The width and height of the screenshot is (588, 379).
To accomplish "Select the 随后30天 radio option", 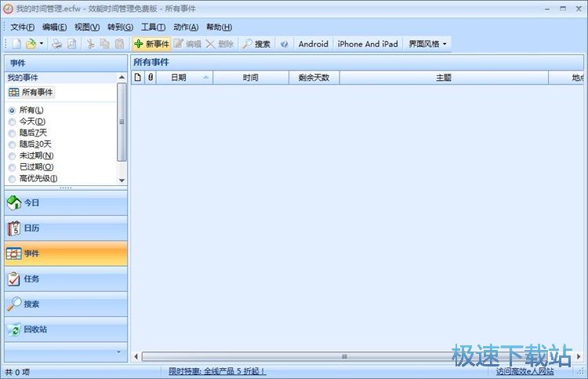I will point(30,144).
